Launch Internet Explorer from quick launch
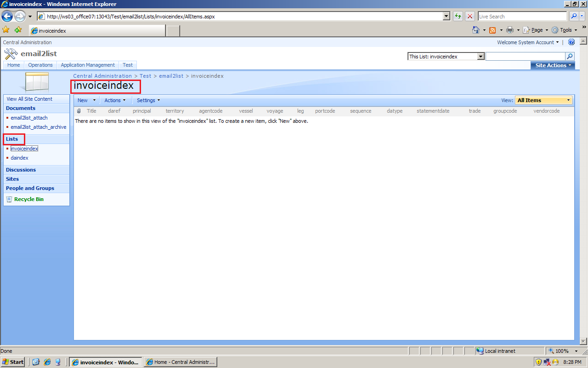 coord(47,362)
